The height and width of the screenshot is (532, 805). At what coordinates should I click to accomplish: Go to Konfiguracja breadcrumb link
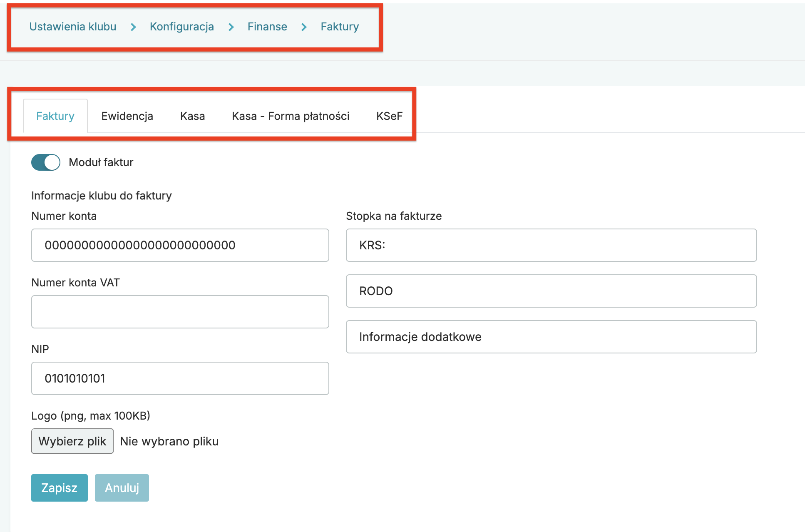[181, 27]
